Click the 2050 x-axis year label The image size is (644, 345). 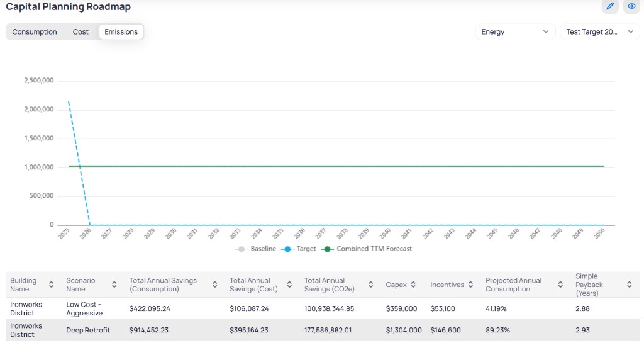(599, 234)
